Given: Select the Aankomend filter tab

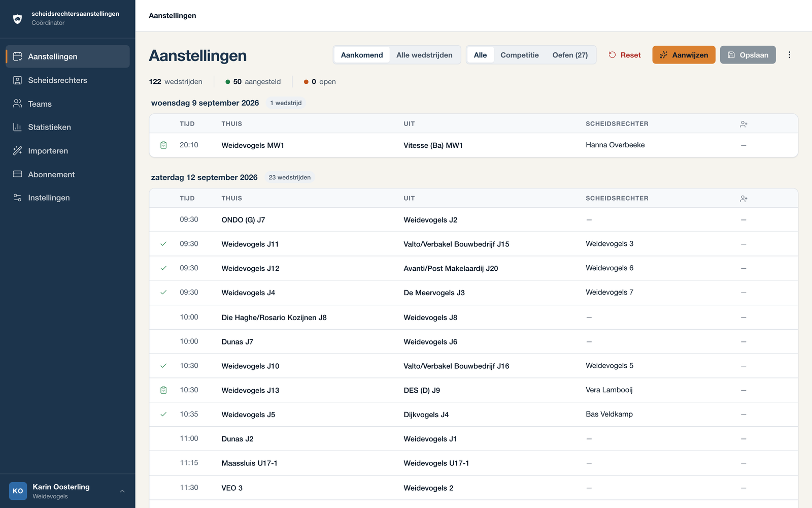Looking at the screenshot, I should pyautogui.click(x=362, y=55).
